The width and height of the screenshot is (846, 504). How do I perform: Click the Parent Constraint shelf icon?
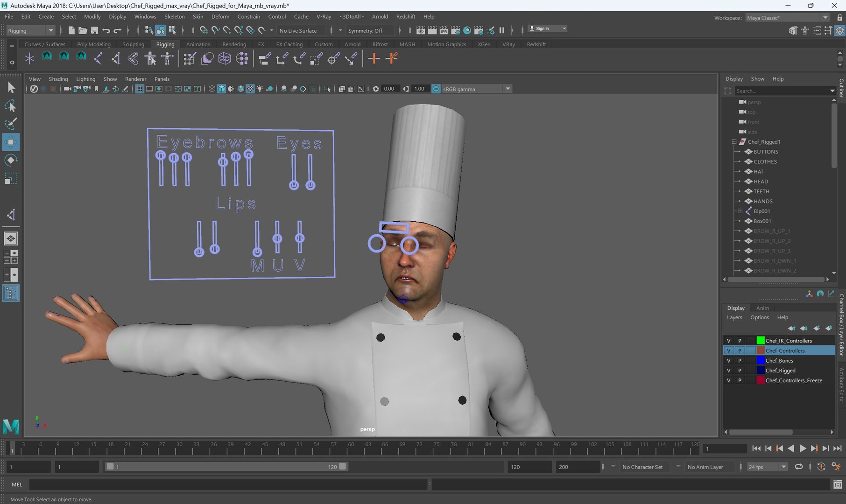tap(264, 58)
